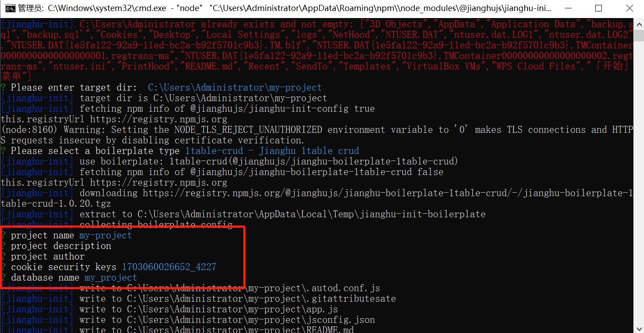Viewport: 644px width, 333px height.
Task: Click the cookie security keys value
Action: coord(169,267)
